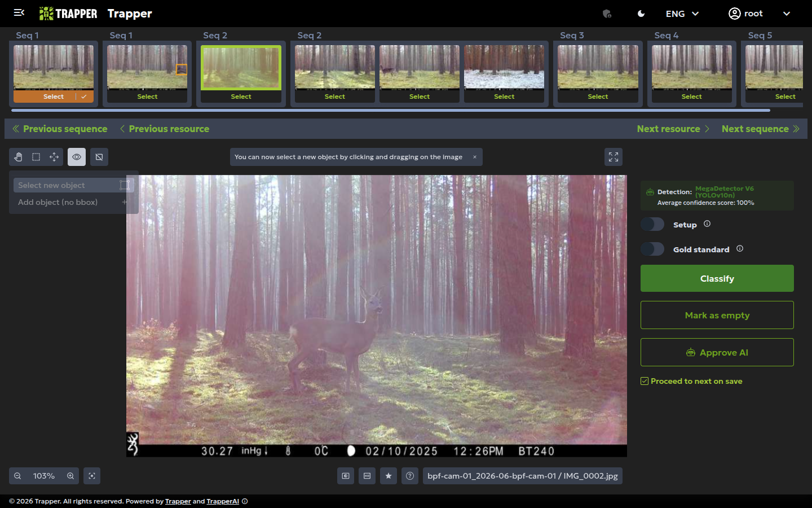This screenshot has width=812, height=508.
Task: Select the dashed rectangle selection tool
Action: tap(36, 157)
